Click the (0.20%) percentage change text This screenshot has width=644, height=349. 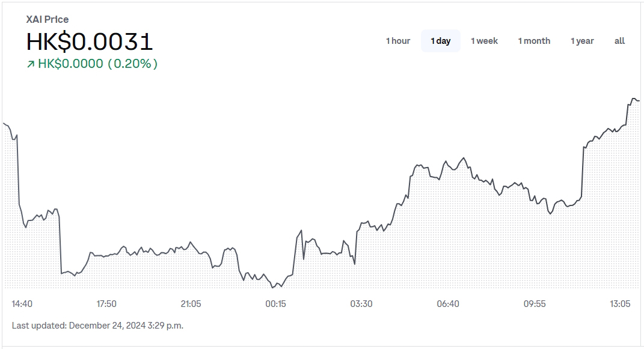[132, 64]
